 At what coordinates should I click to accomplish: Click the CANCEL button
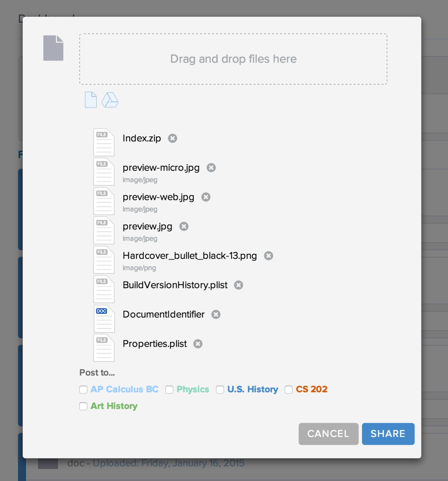[328, 434]
